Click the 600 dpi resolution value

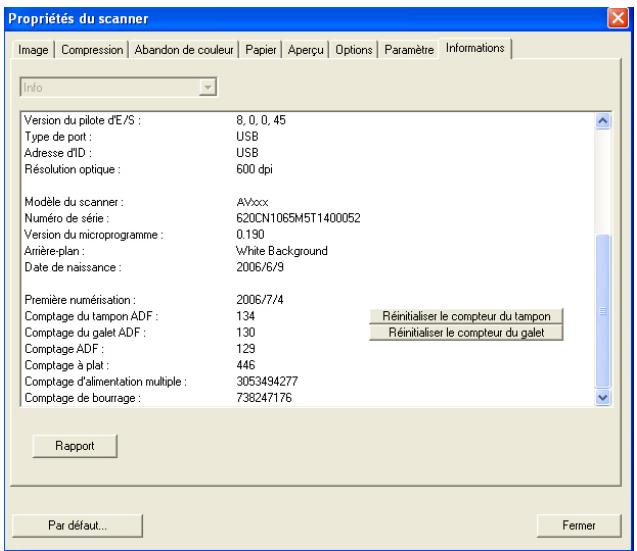click(254, 169)
